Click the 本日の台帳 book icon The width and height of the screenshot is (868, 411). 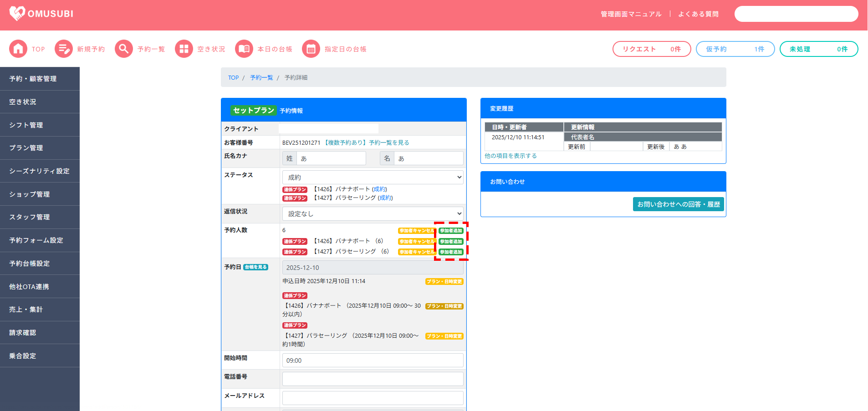(x=244, y=49)
